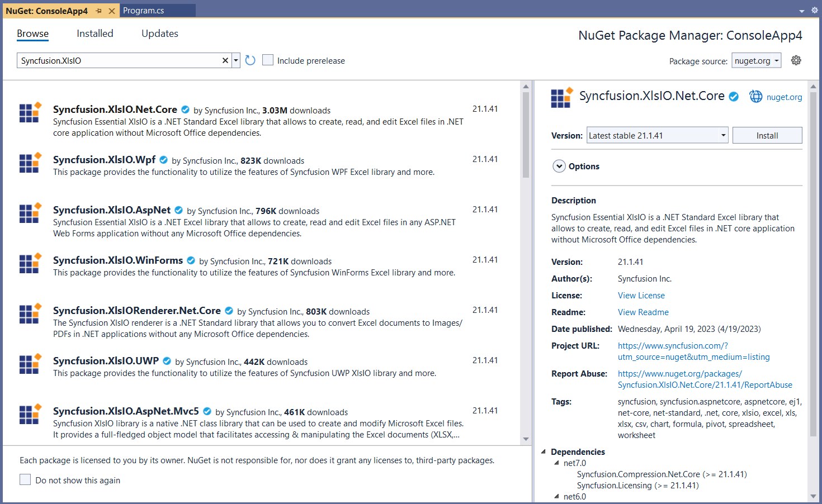Click the pin icon on NuGet tab

point(99,11)
